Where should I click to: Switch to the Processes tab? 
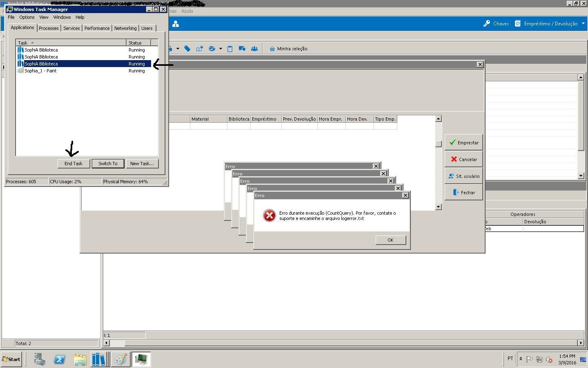pos(49,28)
